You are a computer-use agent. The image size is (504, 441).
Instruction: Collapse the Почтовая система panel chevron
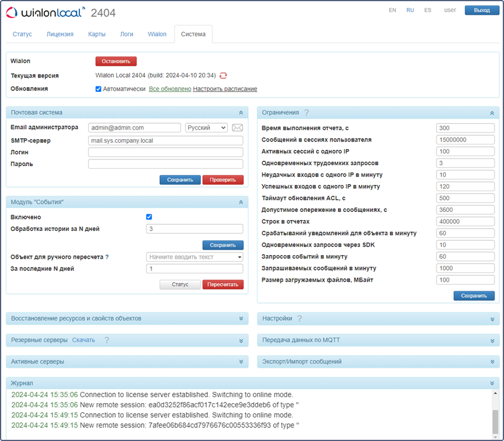240,112
